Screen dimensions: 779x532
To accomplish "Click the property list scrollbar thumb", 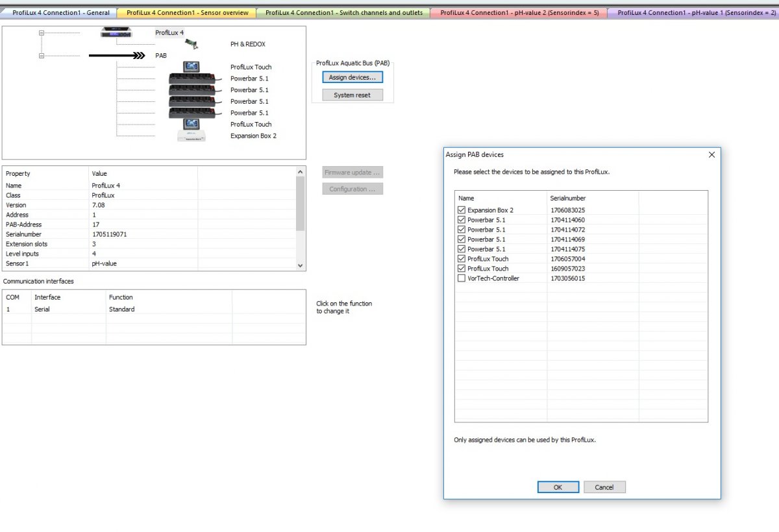I will [x=300, y=204].
